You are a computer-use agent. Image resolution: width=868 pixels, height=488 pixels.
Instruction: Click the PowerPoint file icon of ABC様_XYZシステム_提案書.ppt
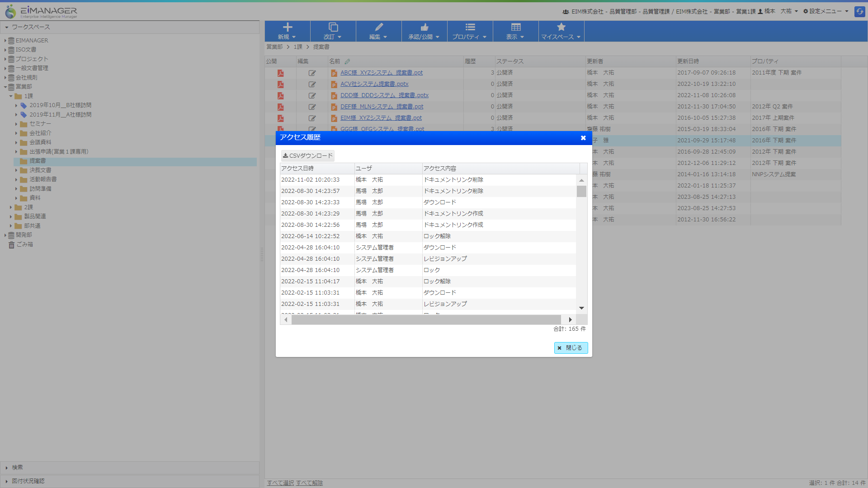coord(334,73)
